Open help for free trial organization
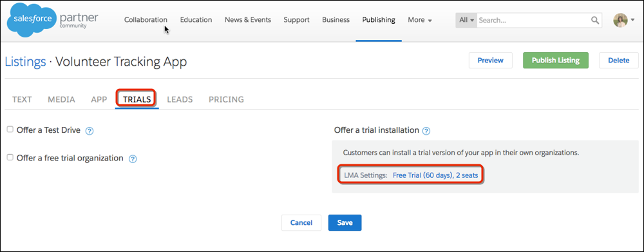This screenshot has width=644, height=252. click(x=133, y=159)
